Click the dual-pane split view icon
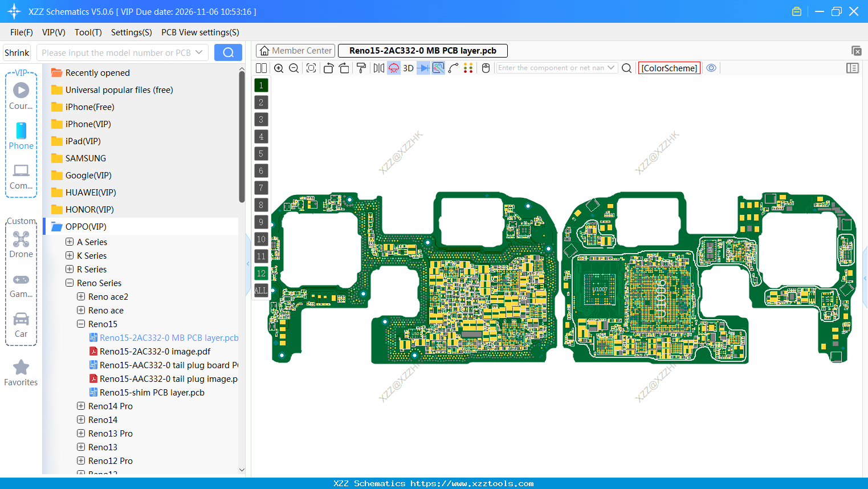868x489 pixels. coord(261,68)
